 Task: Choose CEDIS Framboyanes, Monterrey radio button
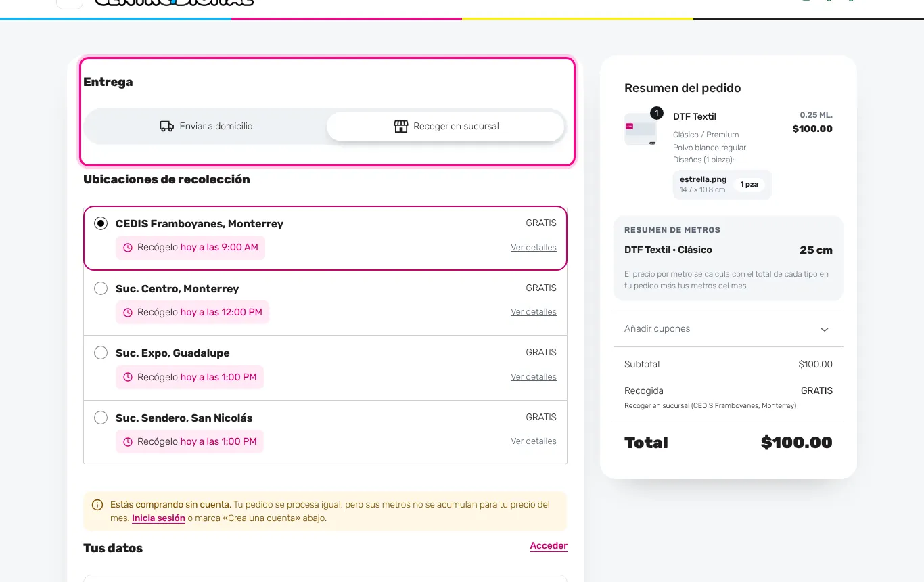(101, 224)
